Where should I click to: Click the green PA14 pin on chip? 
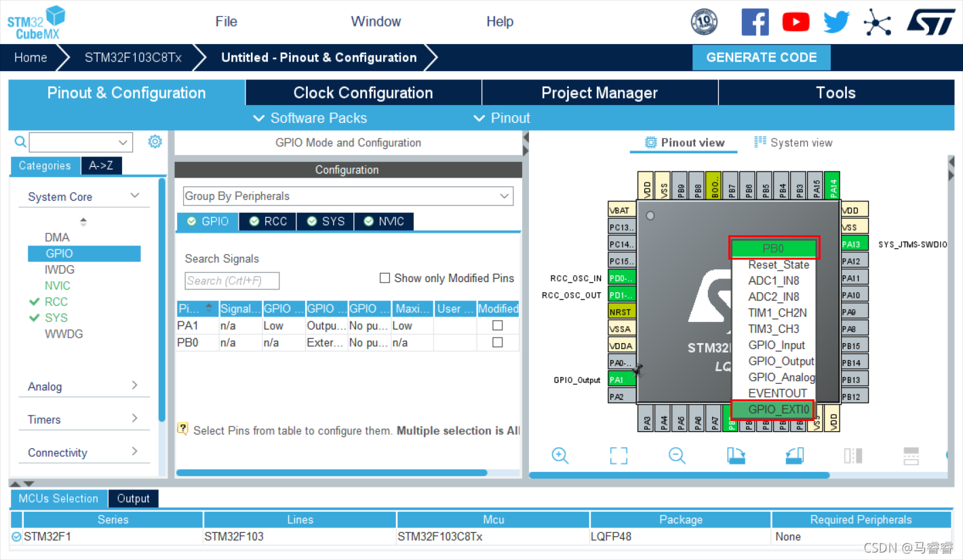[833, 184]
